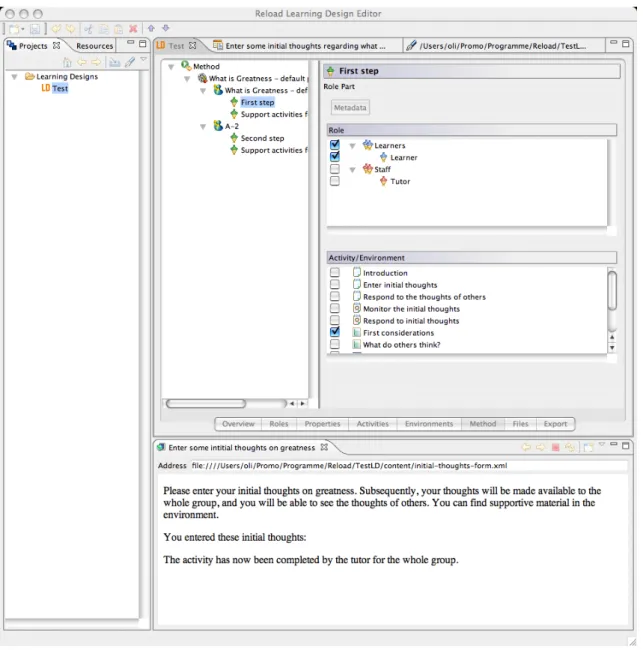Uncheck the Learner role checkbox

click(x=335, y=157)
